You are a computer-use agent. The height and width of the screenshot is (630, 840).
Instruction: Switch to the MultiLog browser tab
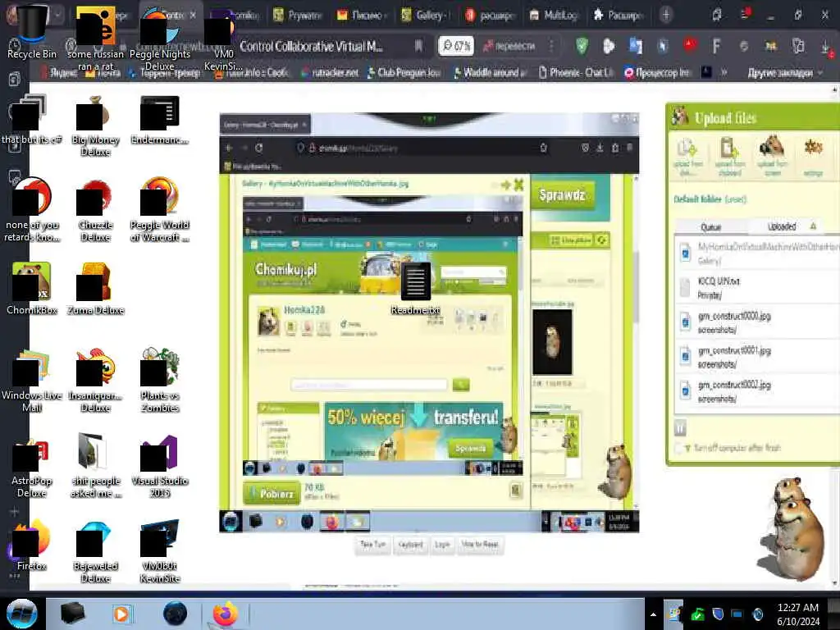pyautogui.click(x=555, y=15)
